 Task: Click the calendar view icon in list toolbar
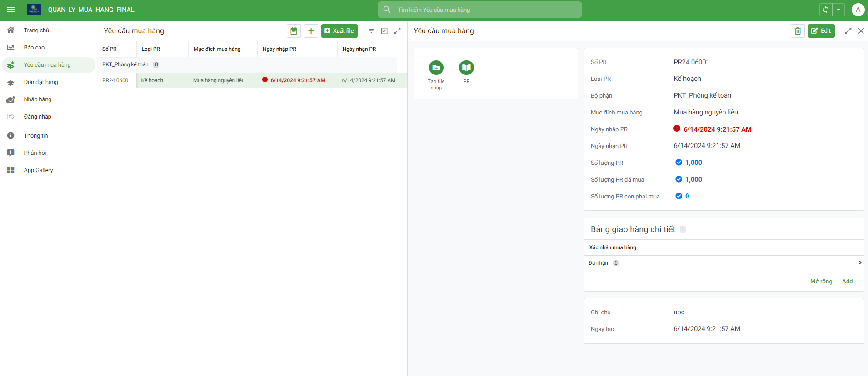point(294,31)
